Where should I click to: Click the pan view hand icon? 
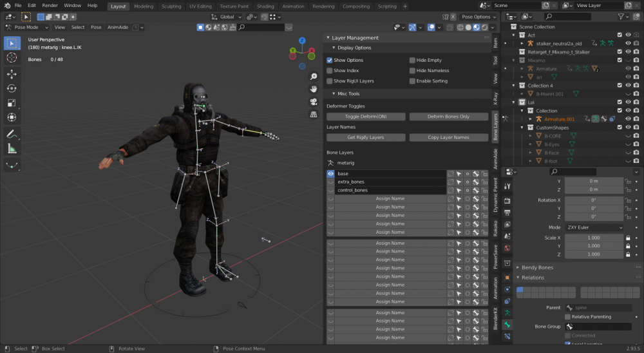pos(313,88)
